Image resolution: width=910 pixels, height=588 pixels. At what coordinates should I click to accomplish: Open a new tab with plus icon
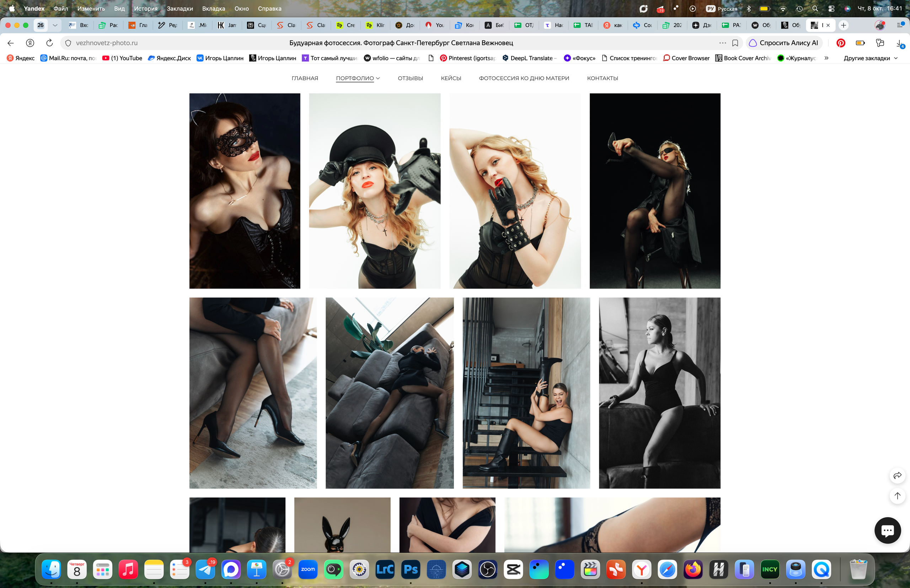pyautogui.click(x=843, y=25)
